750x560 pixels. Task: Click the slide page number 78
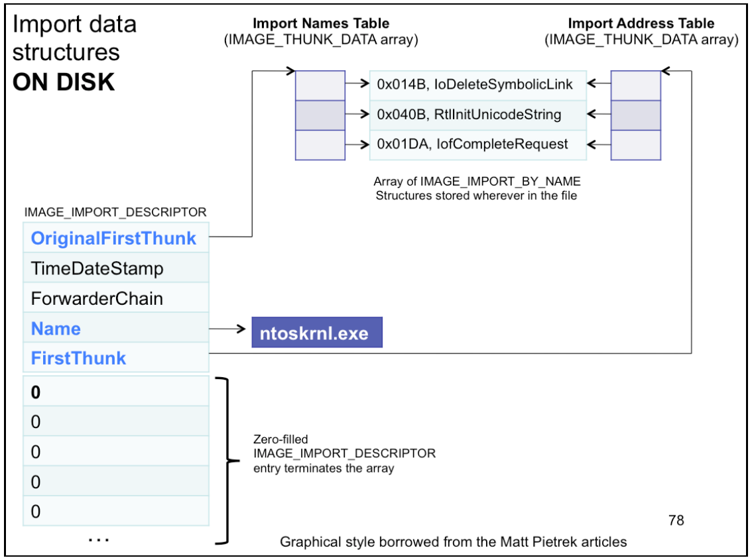click(x=676, y=520)
